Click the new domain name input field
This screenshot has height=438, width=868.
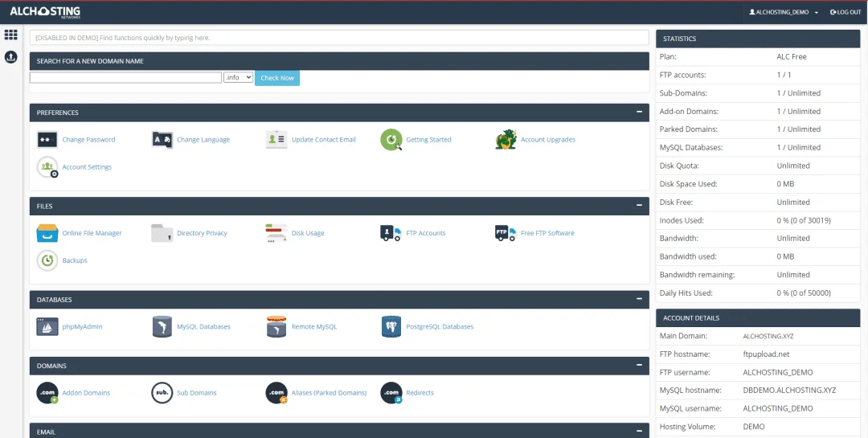tap(125, 77)
